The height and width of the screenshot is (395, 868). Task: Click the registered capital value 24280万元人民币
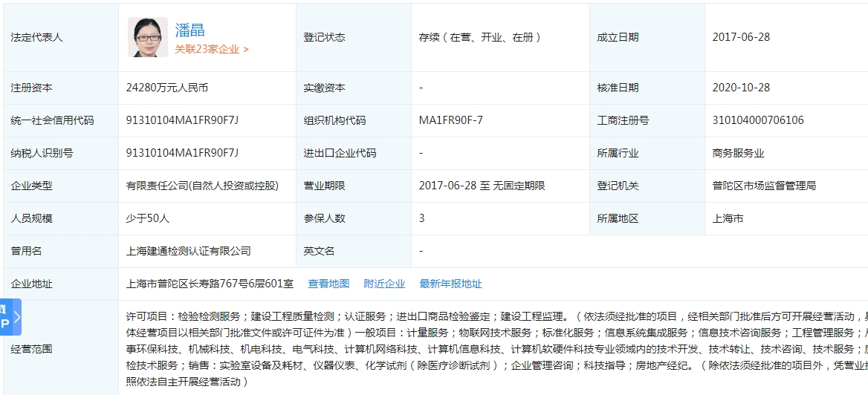[166, 88]
